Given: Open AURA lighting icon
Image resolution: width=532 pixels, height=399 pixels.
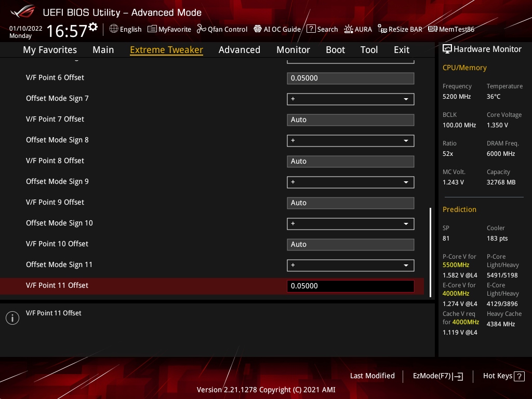Looking at the screenshot, I should [349, 29].
